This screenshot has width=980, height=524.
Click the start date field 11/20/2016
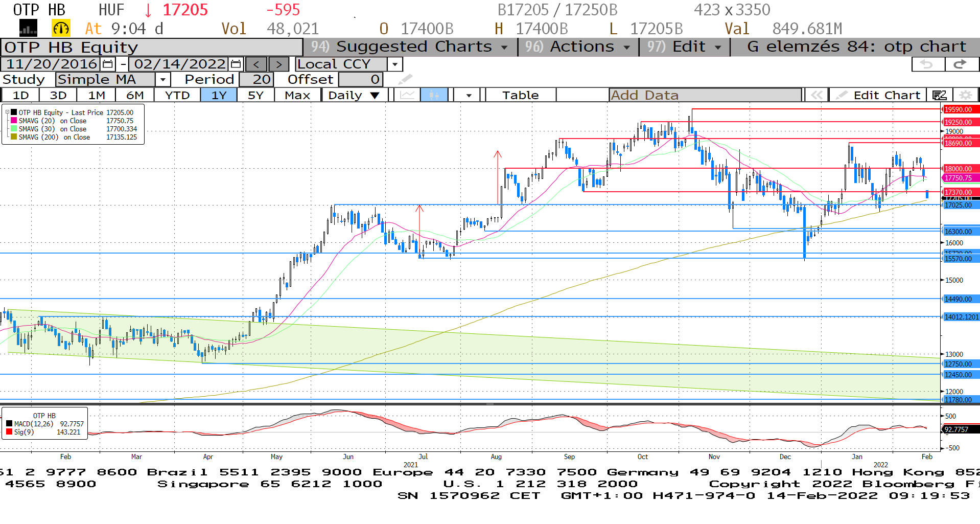[51, 64]
